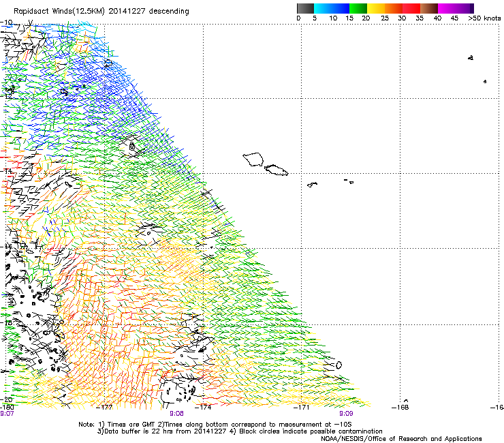Click the '-14' latitude axis label
This screenshot has height=443, width=504.
pos(6,171)
